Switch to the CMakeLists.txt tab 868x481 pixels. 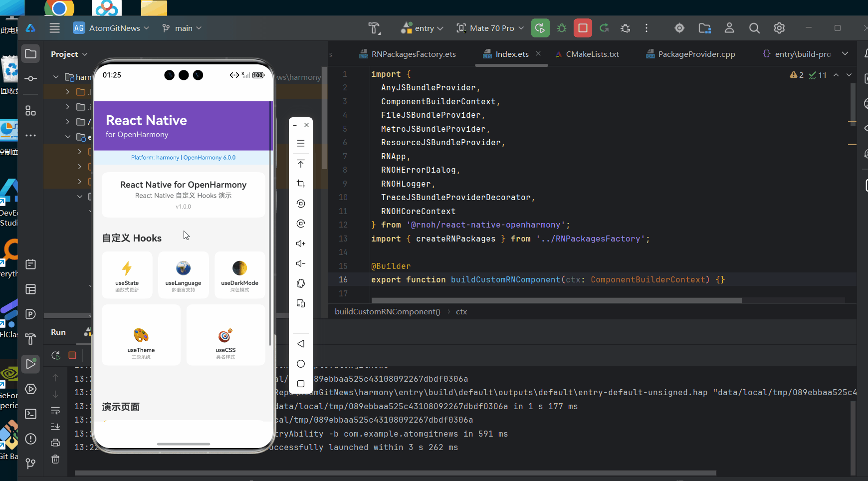(x=587, y=54)
